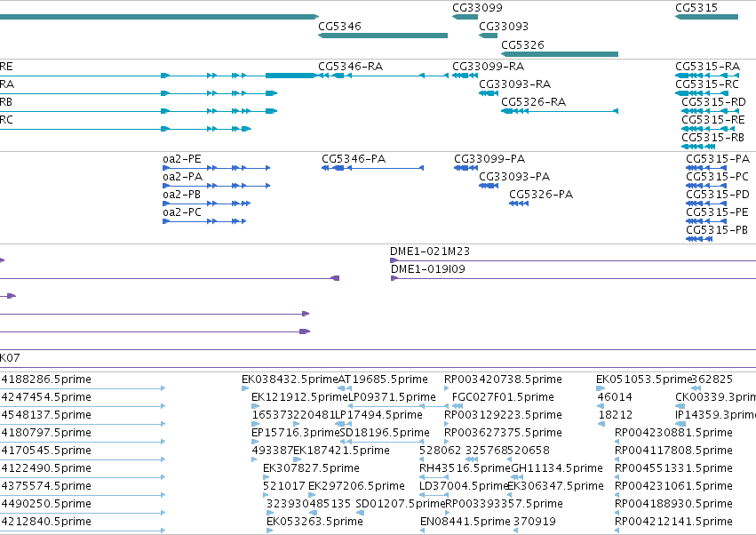Click transcript CG5315-RB label
Image resolution: width=756 pixels, height=535 pixels.
[713, 138]
